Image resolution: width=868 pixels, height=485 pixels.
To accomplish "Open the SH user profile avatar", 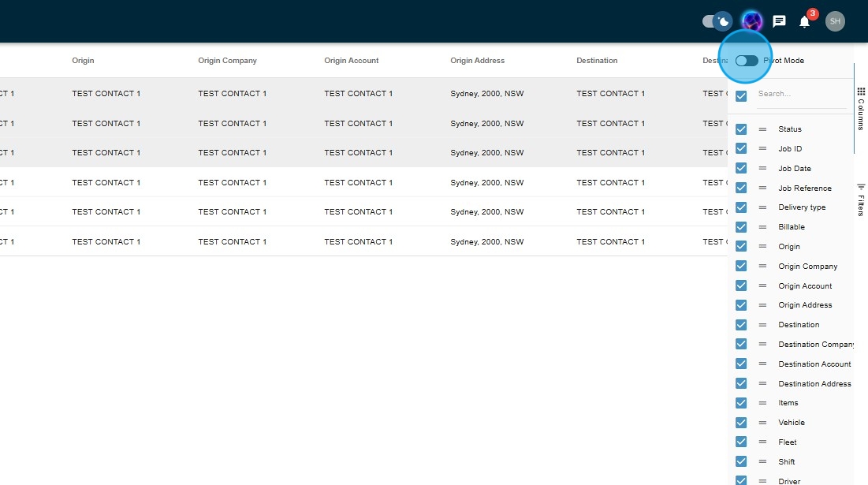I will click(x=835, y=21).
